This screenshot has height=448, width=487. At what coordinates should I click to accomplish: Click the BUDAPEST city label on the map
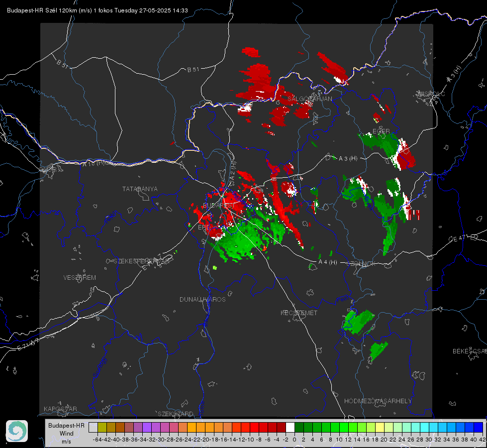(x=219, y=206)
